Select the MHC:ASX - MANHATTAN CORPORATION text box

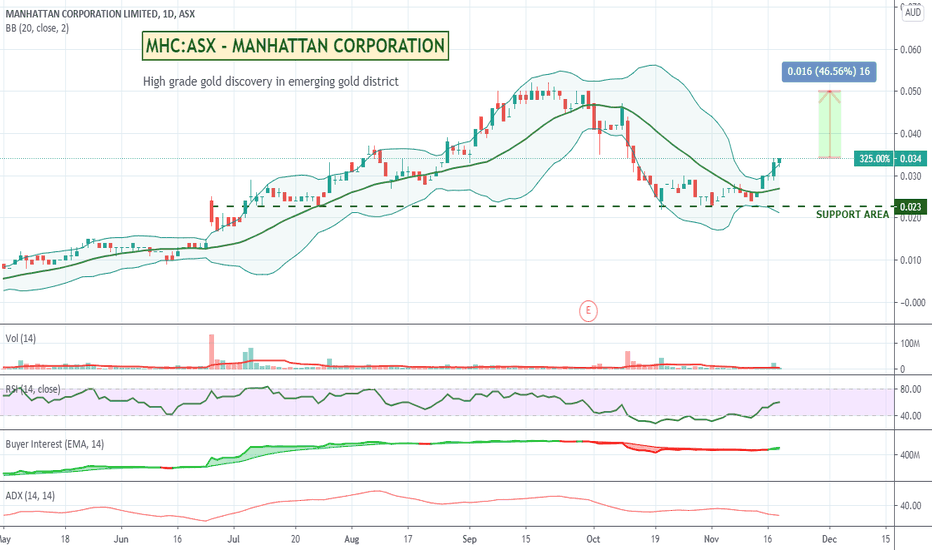point(295,46)
